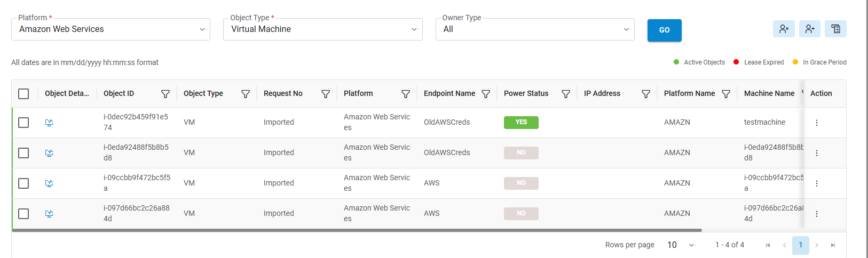
Task: Tick the select-all checkbox in table header
Action: point(23,94)
